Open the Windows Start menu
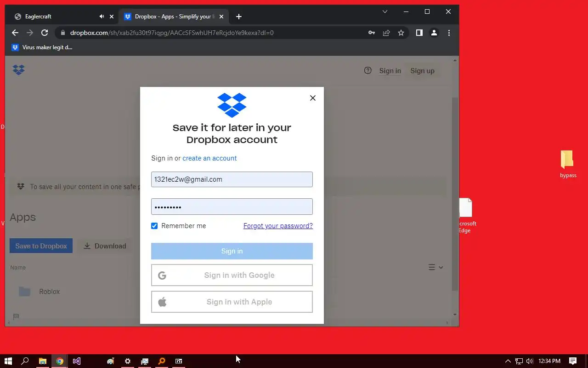The height and width of the screenshot is (368, 588). (x=8, y=361)
